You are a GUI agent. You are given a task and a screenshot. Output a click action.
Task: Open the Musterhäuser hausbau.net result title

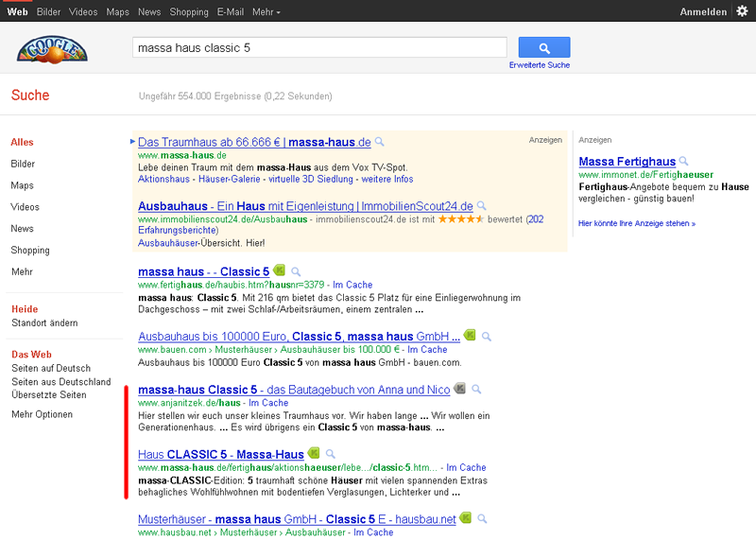297,519
